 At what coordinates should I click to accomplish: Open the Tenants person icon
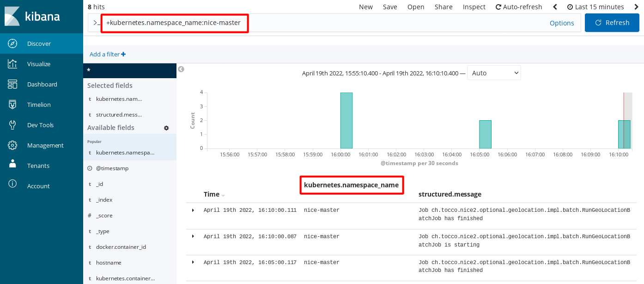click(12, 164)
